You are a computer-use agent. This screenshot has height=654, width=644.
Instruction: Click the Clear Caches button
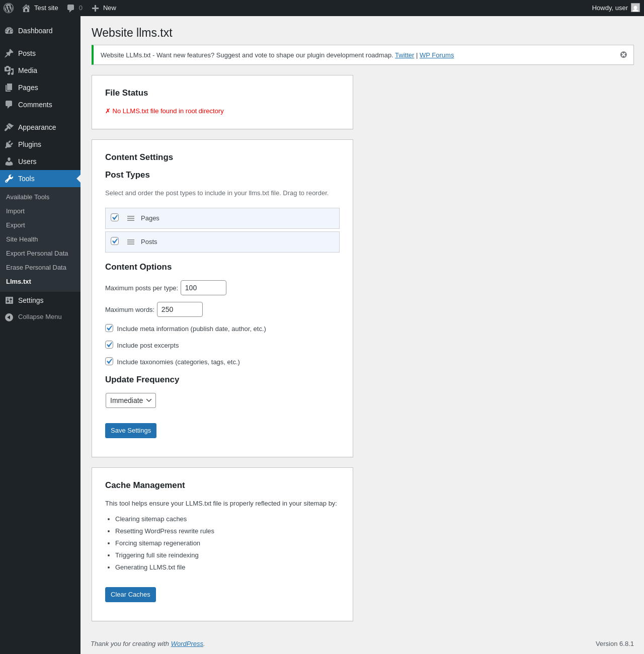click(130, 595)
